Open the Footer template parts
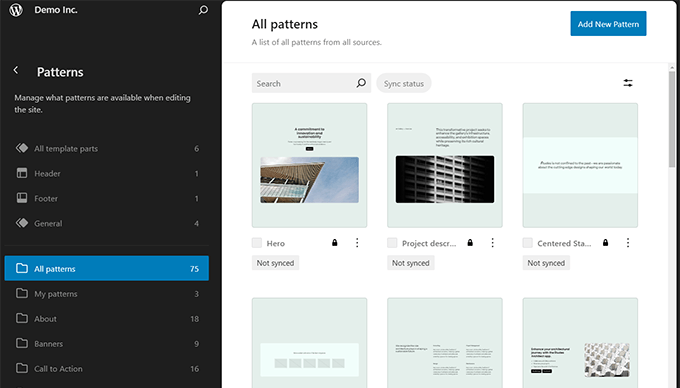 point(107,198)
